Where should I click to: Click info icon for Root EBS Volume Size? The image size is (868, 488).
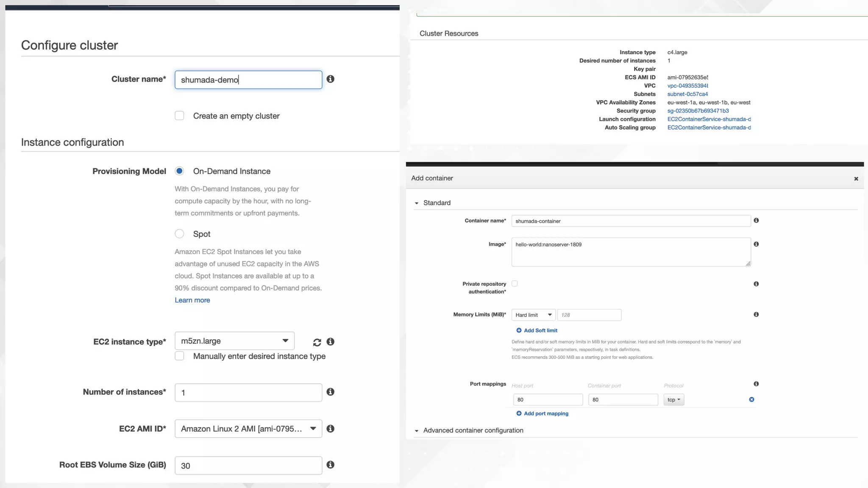(331, 465)
